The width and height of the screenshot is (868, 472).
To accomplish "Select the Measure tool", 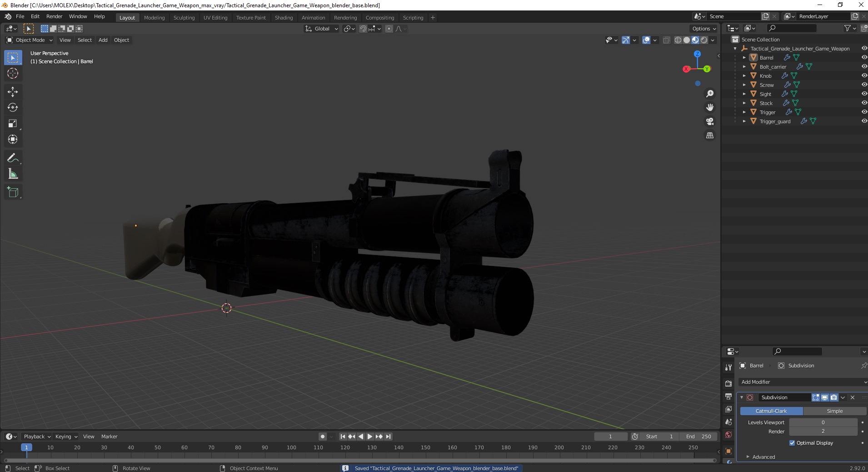I will coord(13,174).
